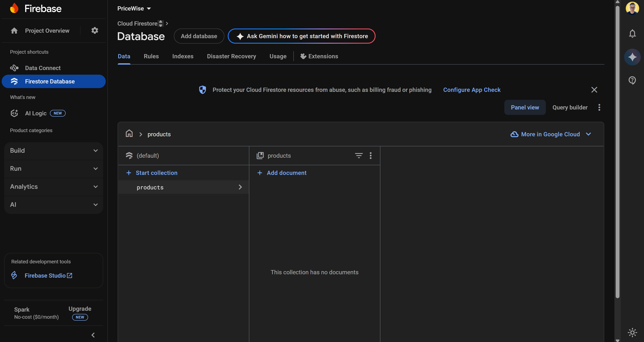This screenshot has height=342, width=644.
Task: Toggle the theme brightness icon bottom right
Action: point(632,333)
